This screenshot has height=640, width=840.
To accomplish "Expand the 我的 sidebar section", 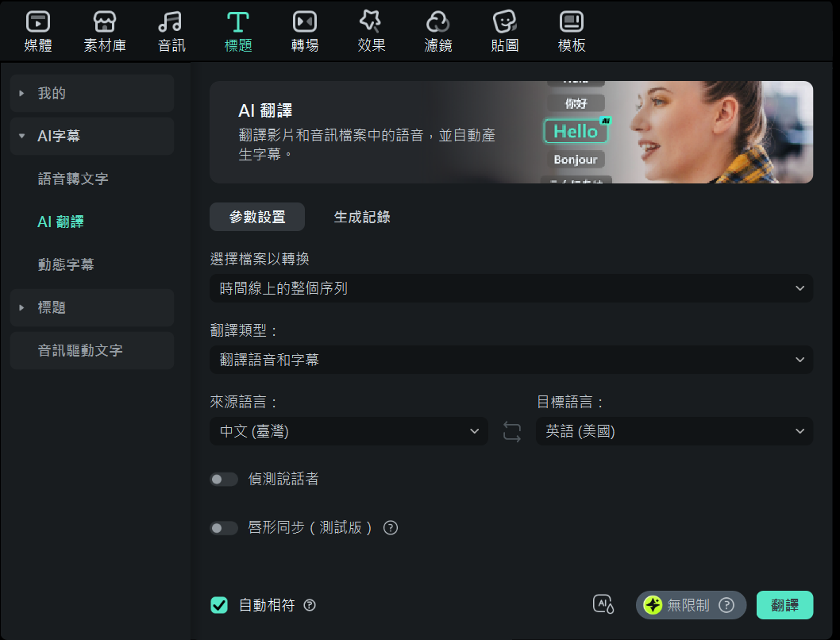I will [x=92, y=94].
